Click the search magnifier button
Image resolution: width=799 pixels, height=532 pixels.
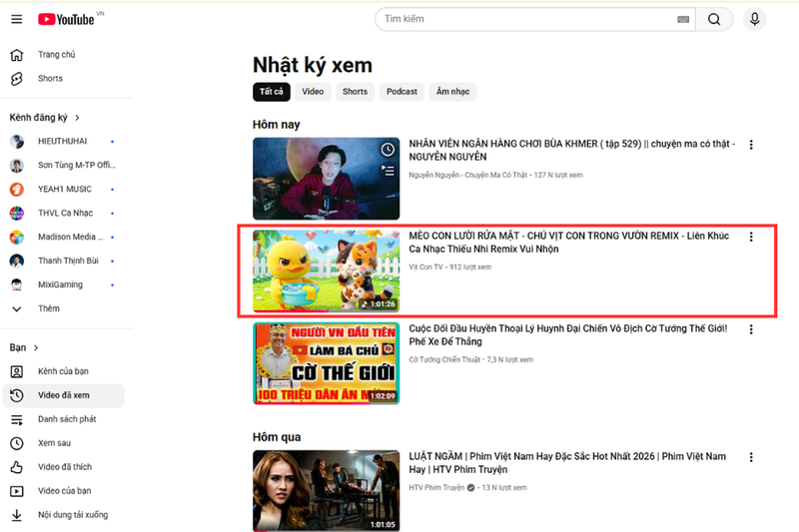(714, 19)
